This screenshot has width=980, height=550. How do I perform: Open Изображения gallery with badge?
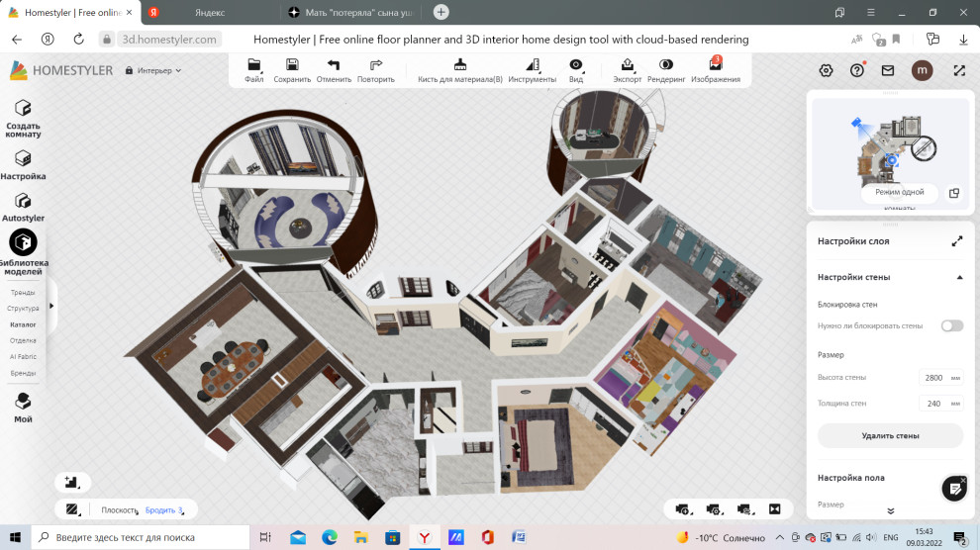click(x=715, y=70)
